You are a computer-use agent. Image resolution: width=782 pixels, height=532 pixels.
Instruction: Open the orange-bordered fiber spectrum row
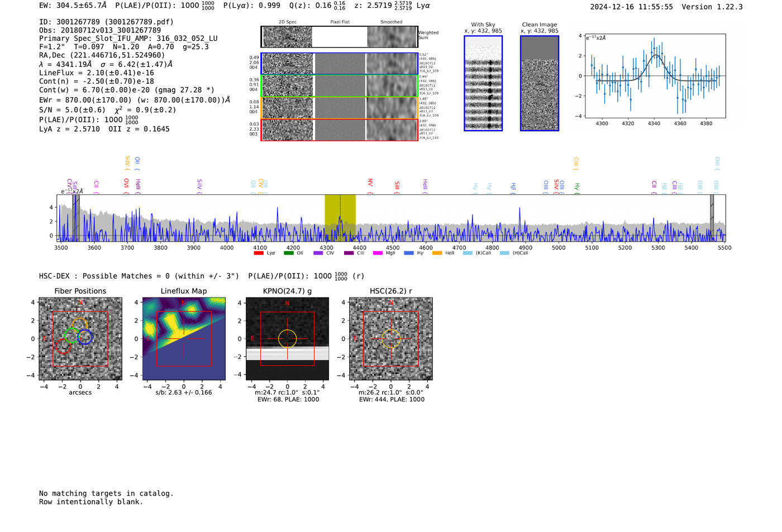(x=340, y=108)
